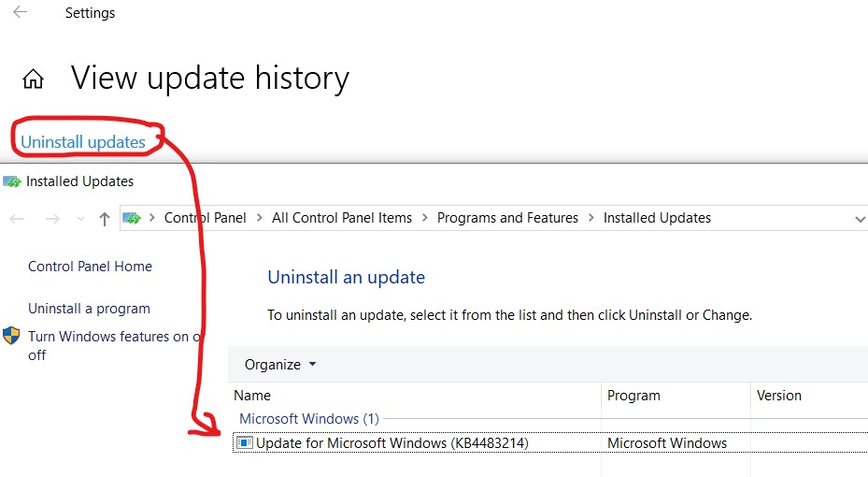Click the Settings back arrow
This screenshot has width=868, height=477.
point(20,12)
